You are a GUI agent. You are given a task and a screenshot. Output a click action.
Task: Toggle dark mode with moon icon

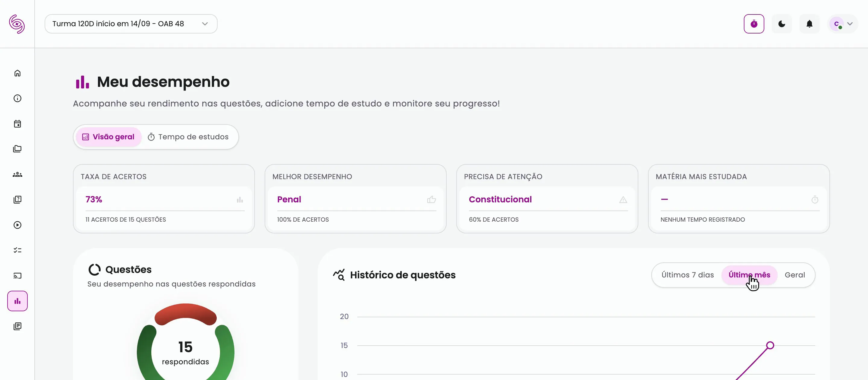pos(782,24)
